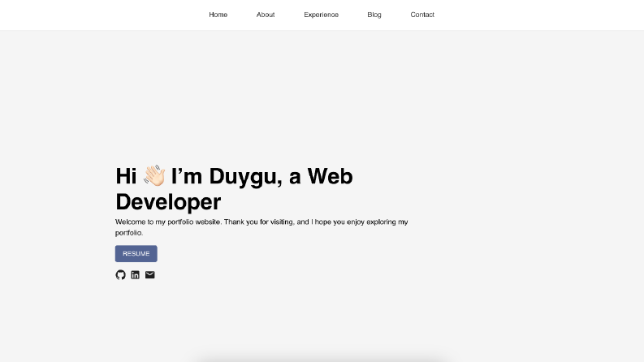Click the waving hand emoji
This screenshot has height=362, width=644.
coord(154,175)
